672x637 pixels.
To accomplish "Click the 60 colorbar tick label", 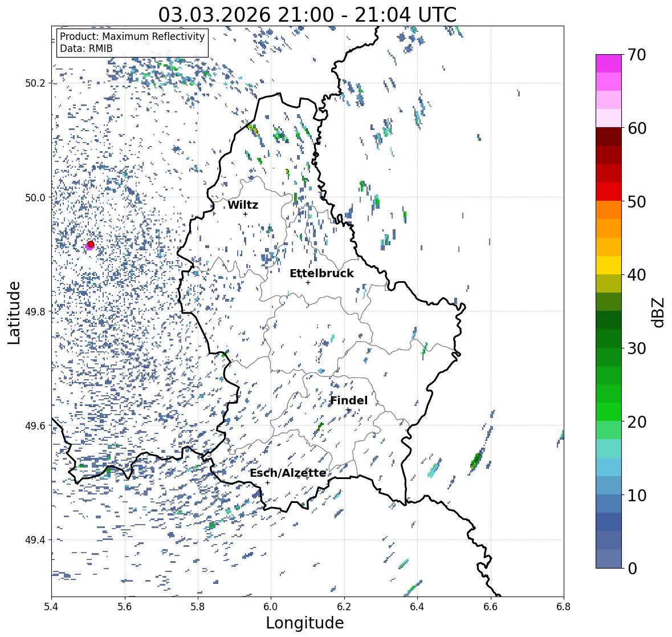I will (637, 128).
